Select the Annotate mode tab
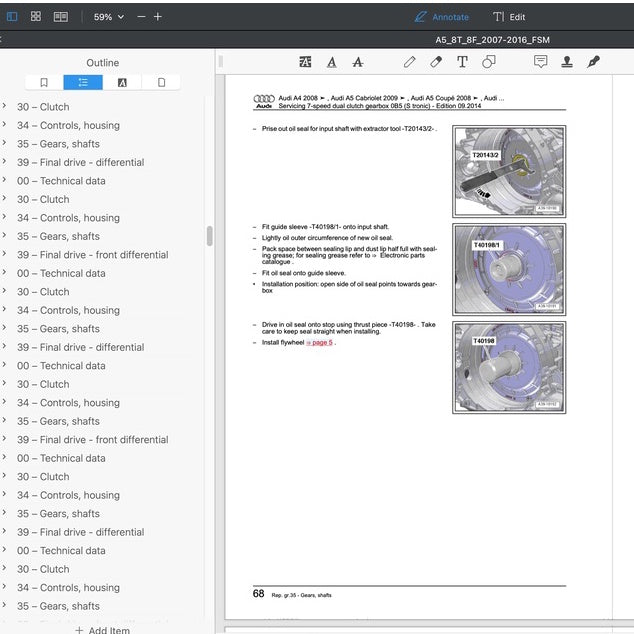This screenshot has height=634, width=634. (x=442, y=17)
